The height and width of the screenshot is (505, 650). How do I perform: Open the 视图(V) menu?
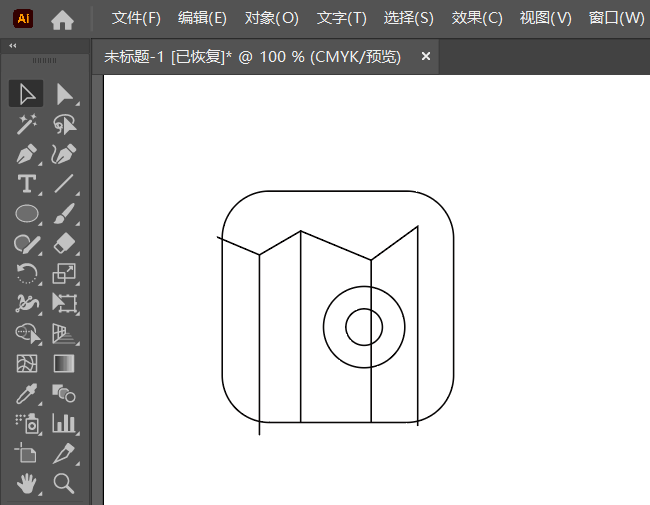pos(546,18)
